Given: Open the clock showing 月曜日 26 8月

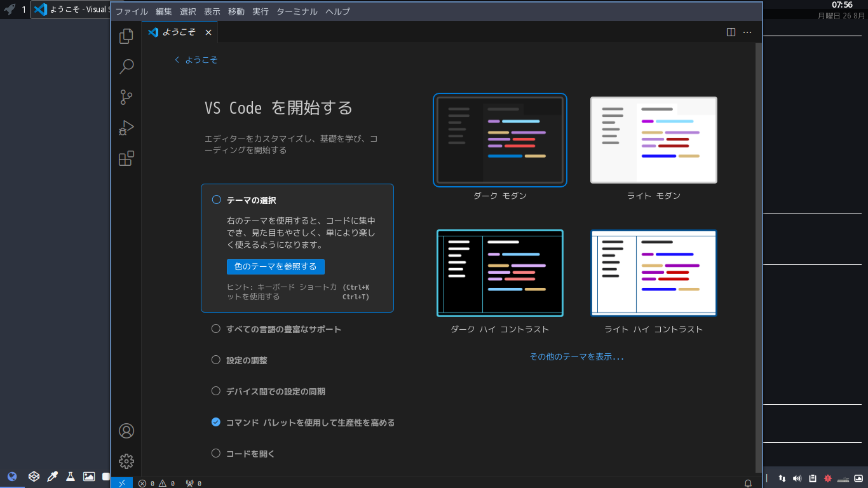Looking at the screenshot, I should [841, 10].
